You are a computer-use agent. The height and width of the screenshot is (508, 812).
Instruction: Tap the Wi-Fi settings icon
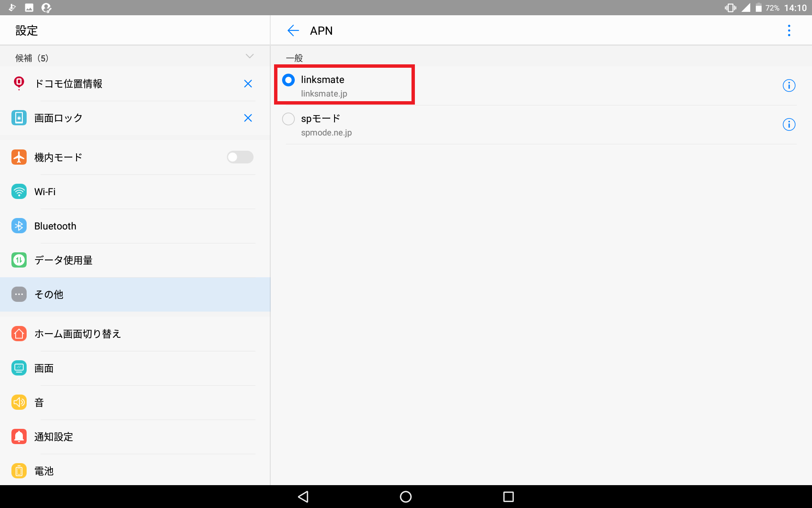point(19,192)
